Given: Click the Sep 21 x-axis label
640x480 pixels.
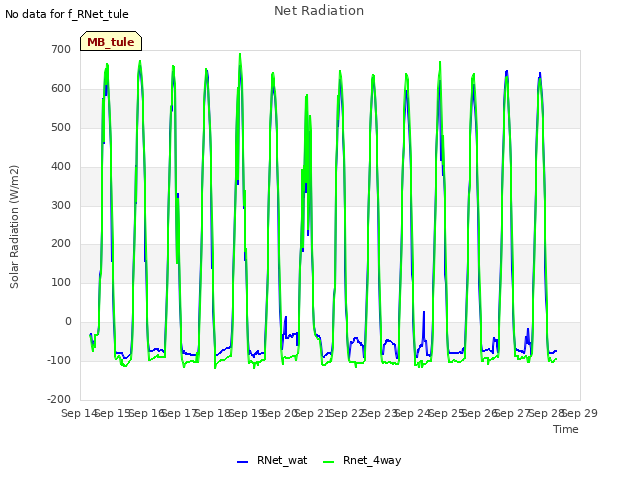Looking at the screenshot, I should [313, 413].
